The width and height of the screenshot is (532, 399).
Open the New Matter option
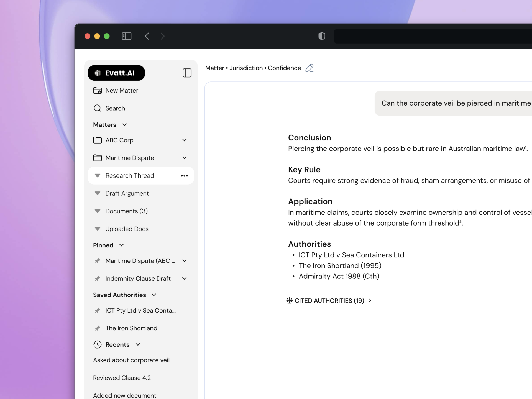122,91
